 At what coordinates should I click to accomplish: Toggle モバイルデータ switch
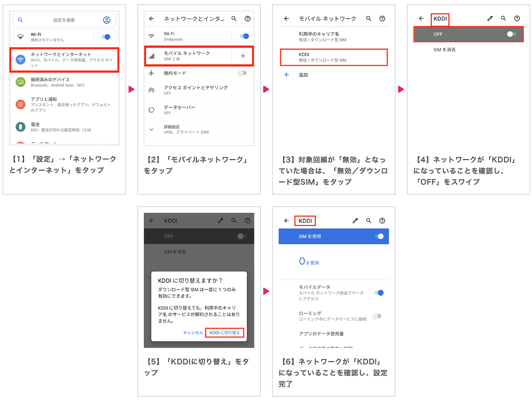(x=379, y=293)
